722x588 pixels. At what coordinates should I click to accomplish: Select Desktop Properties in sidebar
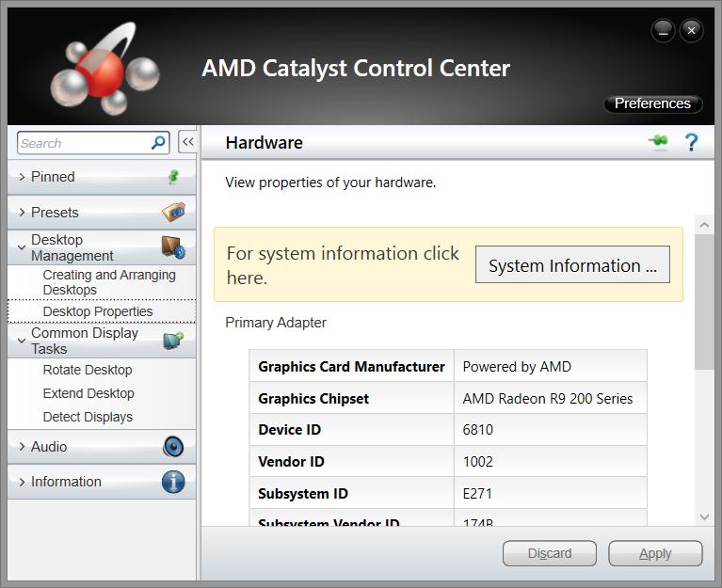point(102,311)
